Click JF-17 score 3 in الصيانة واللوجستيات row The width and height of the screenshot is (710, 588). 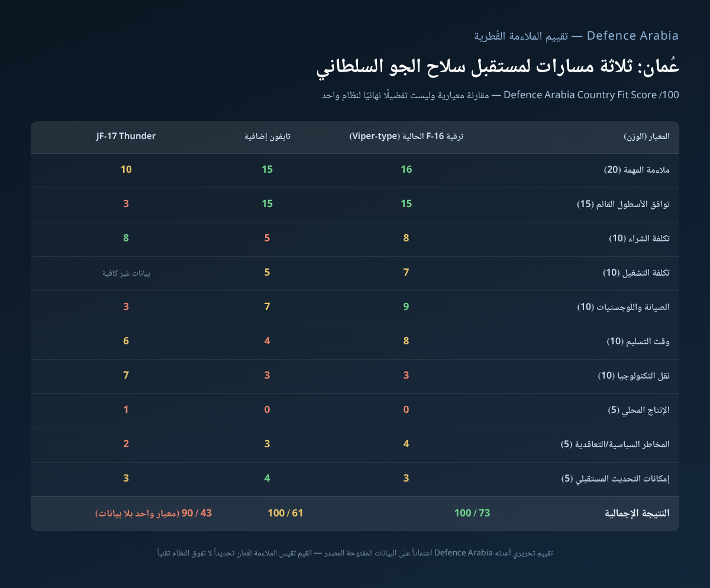coord(126,307)
